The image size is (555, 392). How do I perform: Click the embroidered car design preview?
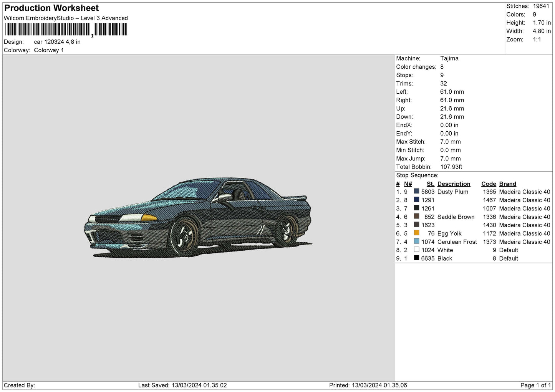click(x=198, y=217)
